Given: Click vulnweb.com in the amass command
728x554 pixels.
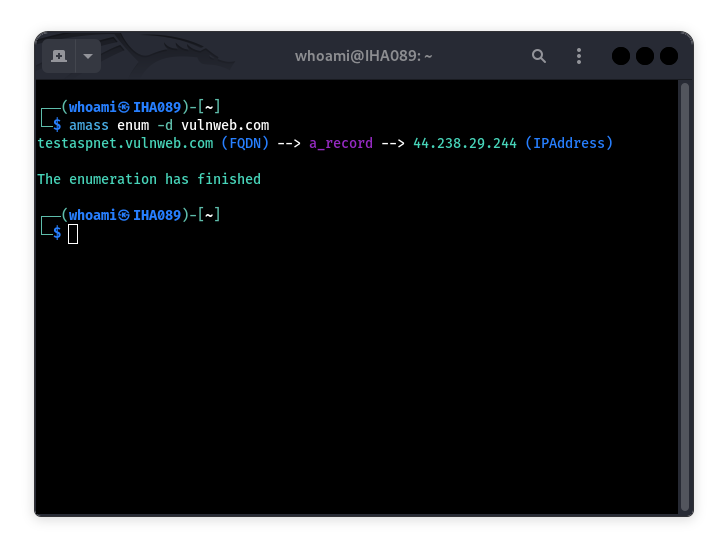Looking at the screenshot, I should click(x=225, y=125).
